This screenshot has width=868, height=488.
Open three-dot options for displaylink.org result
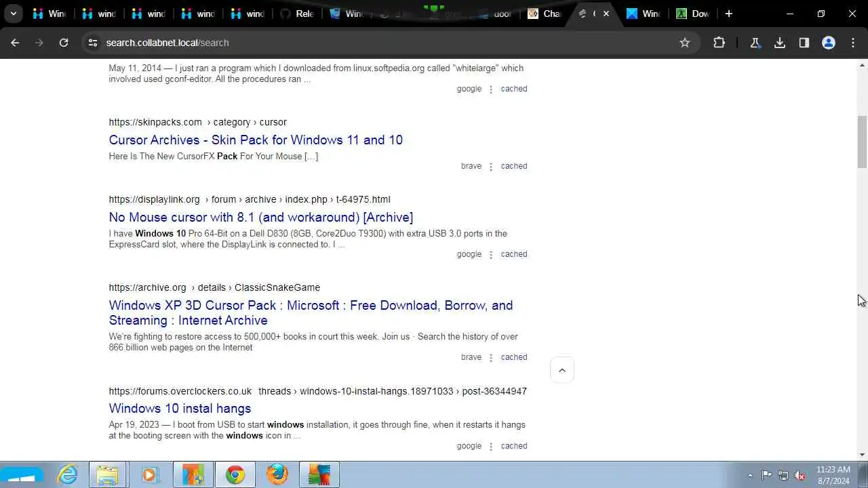pyautogui.click(x=491, y=255)
